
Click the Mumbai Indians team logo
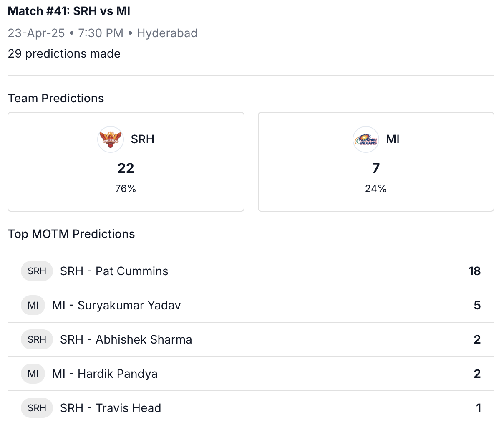coord(366,139)
